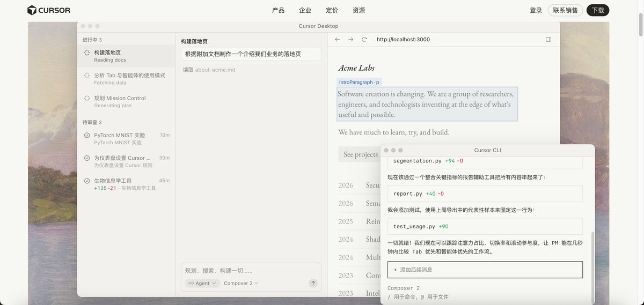Screen dimensions: 644x305
Task: Focus the 添加后续消息 input in Cursor CLI
Action: pyautogui.click(x=485, y=270)
